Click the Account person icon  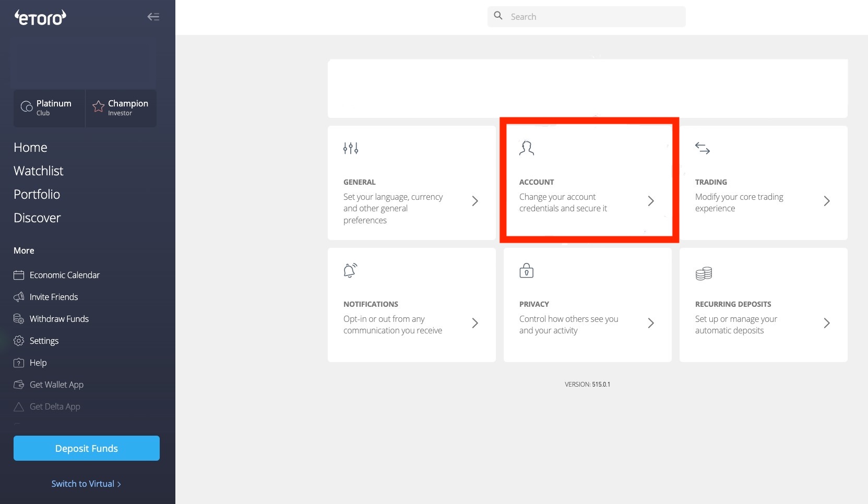point(527,148)
